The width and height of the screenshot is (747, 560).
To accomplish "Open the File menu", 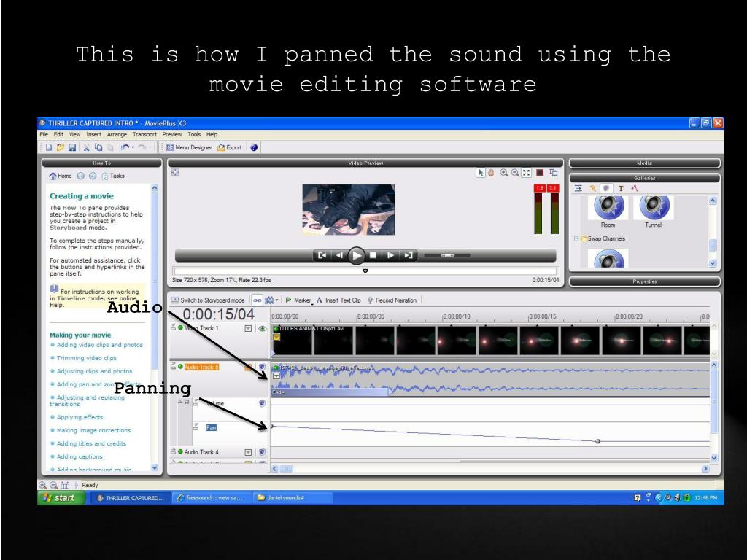I will 44,135.
